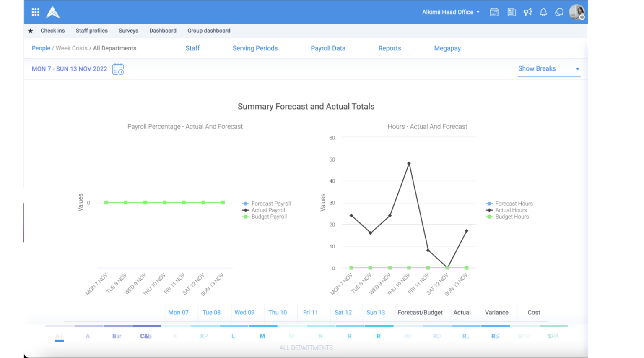Click the user profile avatar
The width and height of the screenshot is (644, 358).
576,12
